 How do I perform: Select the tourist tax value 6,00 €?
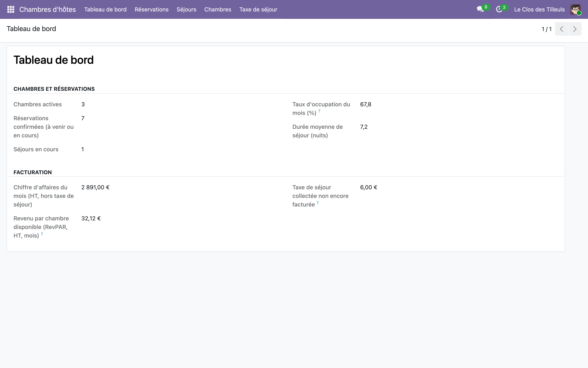click(x=369, y=187)
